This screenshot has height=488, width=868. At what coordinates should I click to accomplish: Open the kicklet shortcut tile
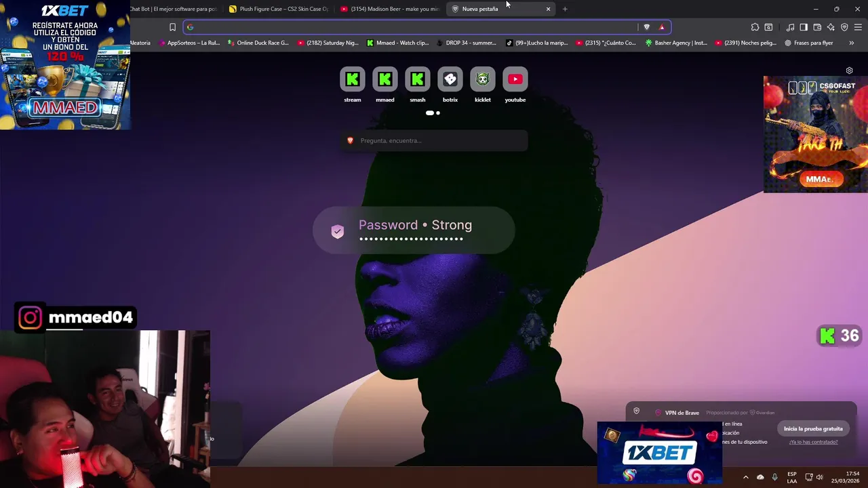[482, 79]
